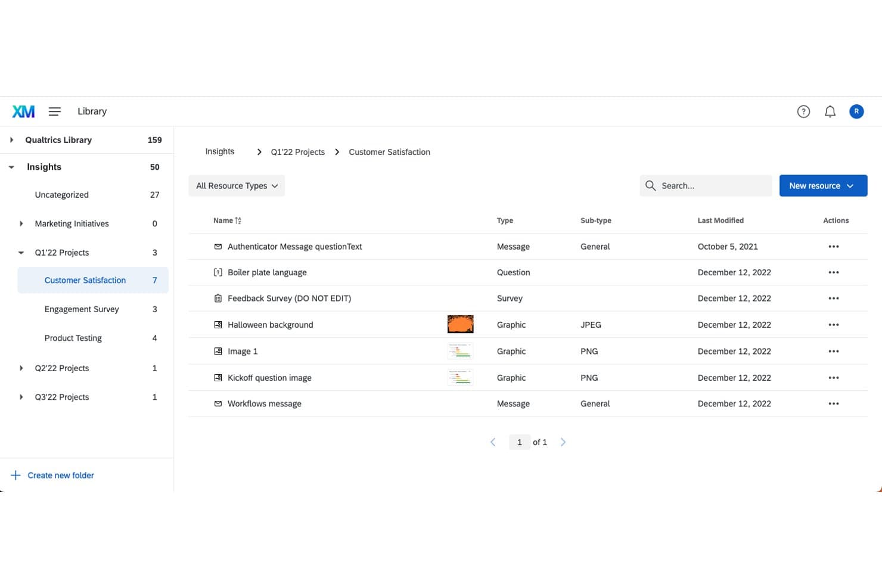882x588 pixels.
Task: Open the Authenticator Message questionText resource
Action: pyautogui.click(x=294, y=247)
